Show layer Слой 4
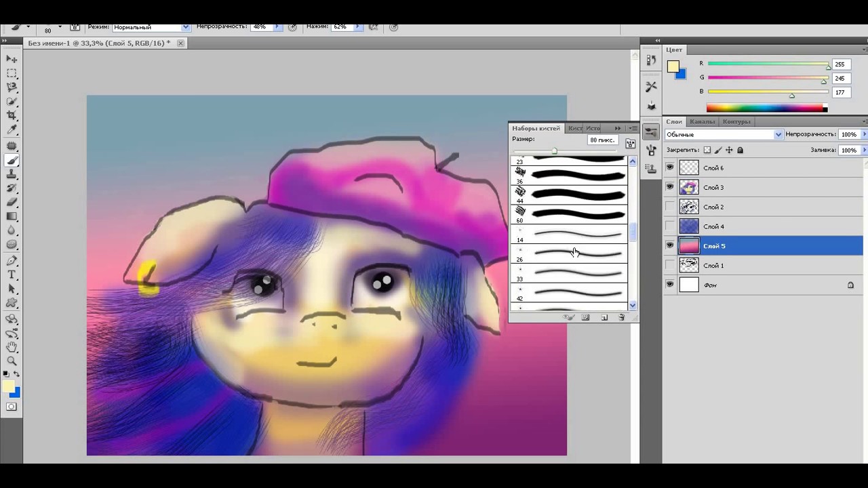The width and height of the screenshot is (868, 488). point(670,226)
